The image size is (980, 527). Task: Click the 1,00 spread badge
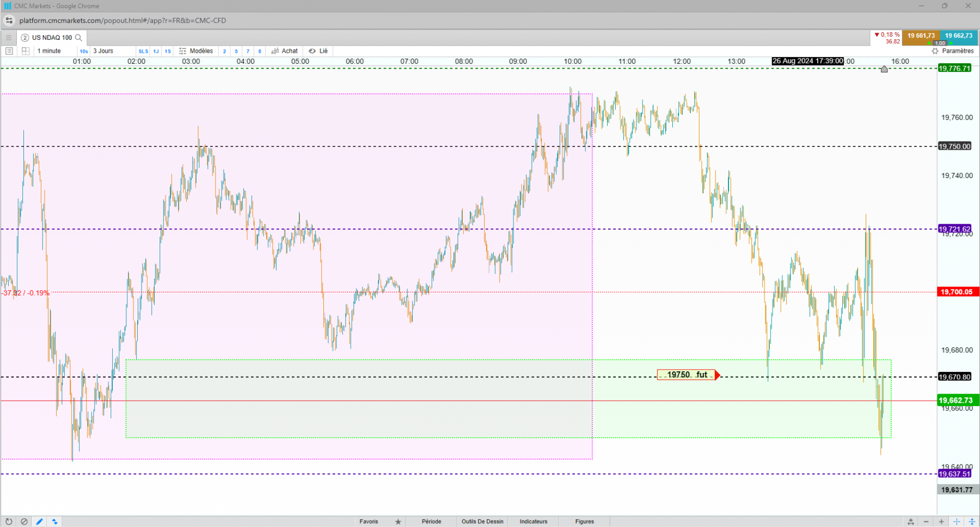[940, 43]
